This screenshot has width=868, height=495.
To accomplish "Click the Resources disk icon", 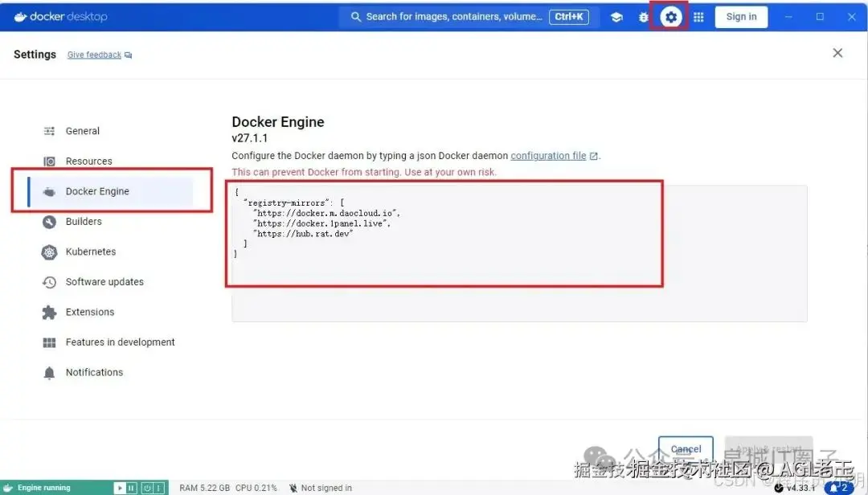I will coord(49,162).
